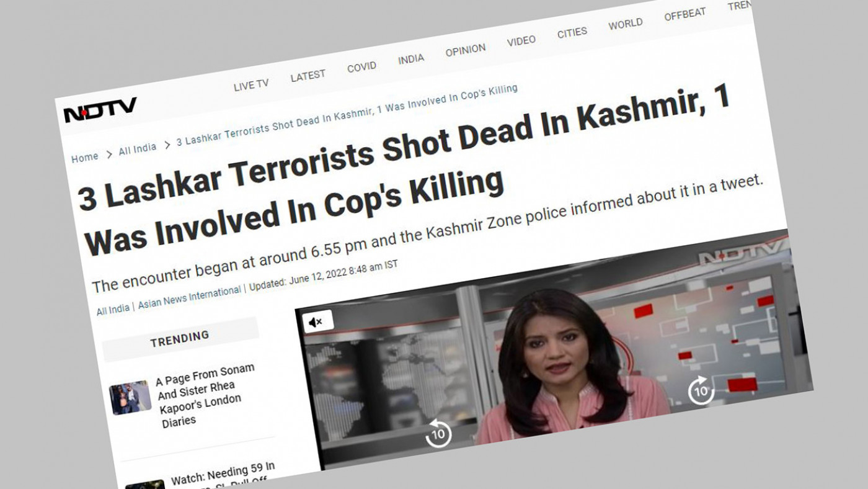Click the NDTV logo

click(100, 110)
